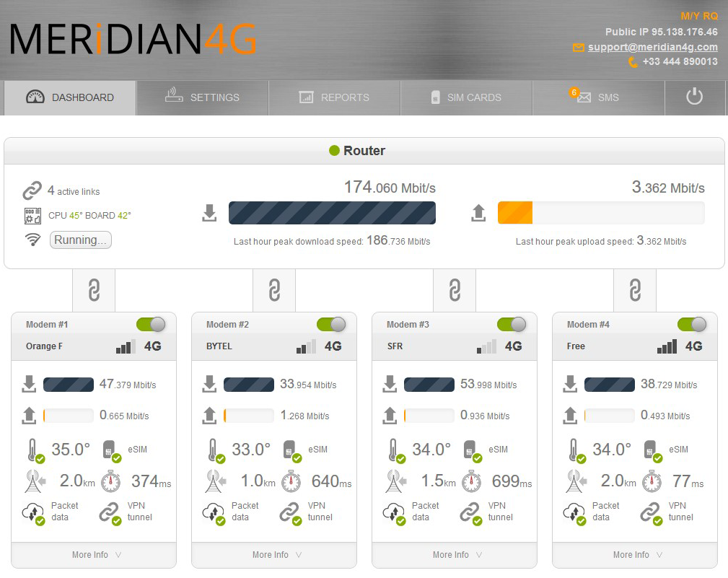Click the active links chain icon
Viewport: 728px width, 578px height.
click(32, 191)
